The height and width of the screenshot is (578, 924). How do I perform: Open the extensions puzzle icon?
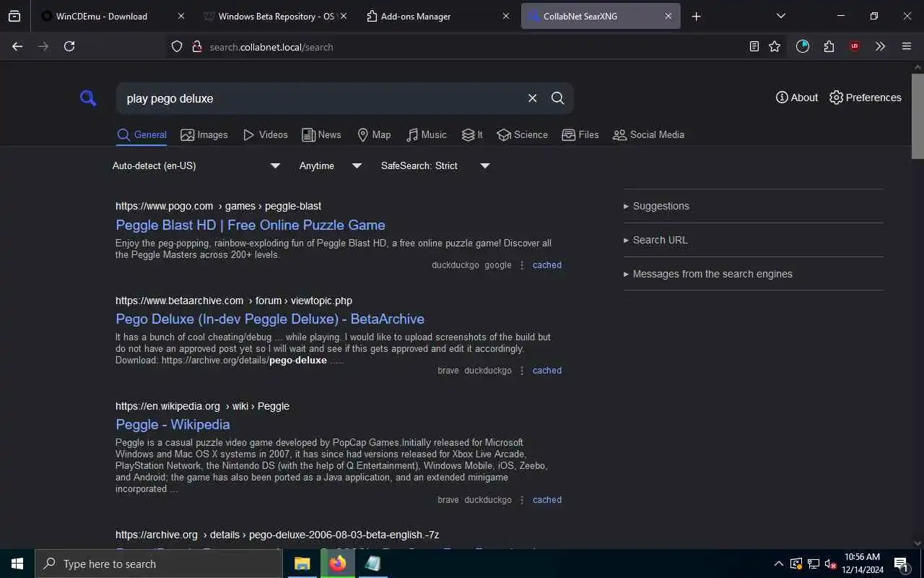click(829, 46)
